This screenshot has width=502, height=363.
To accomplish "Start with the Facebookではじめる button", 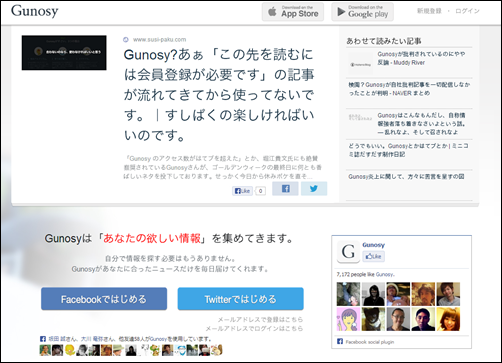I will pos(104,299).
